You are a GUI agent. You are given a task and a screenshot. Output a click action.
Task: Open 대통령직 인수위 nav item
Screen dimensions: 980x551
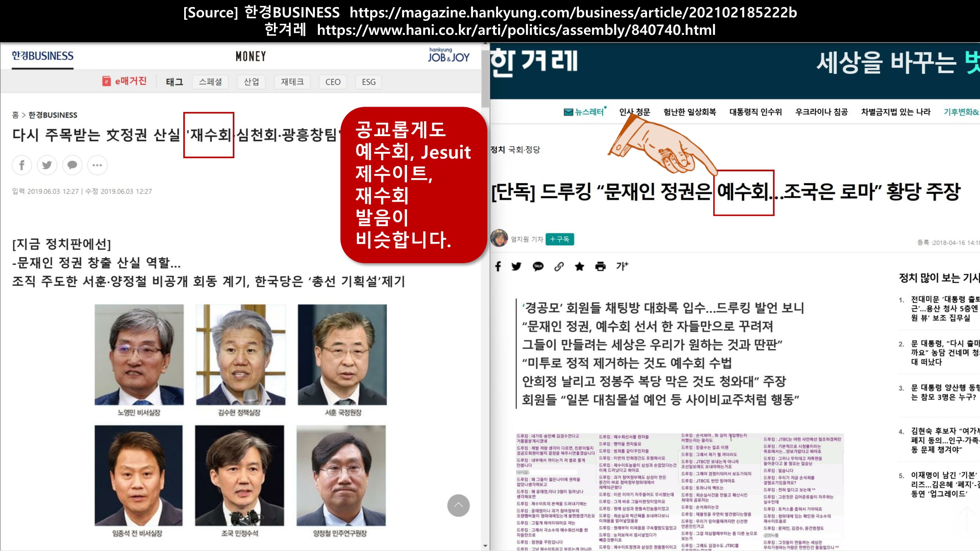755,112
